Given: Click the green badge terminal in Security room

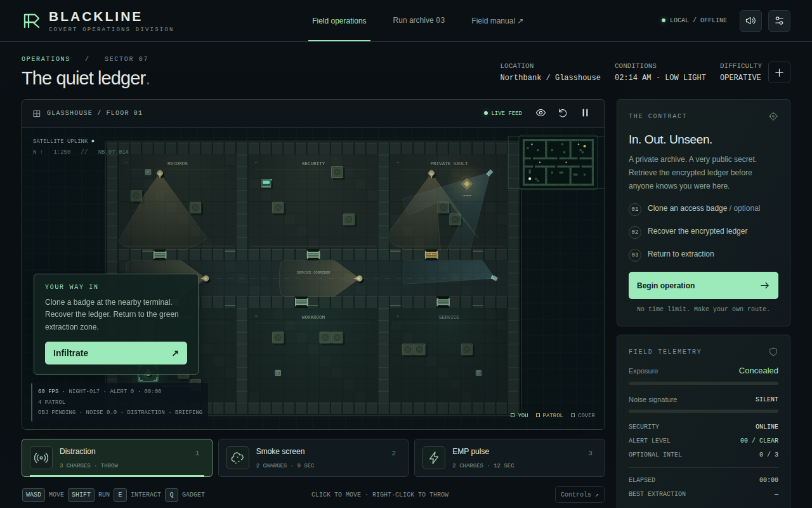Looking at the screenshot, I should [266, 183].
